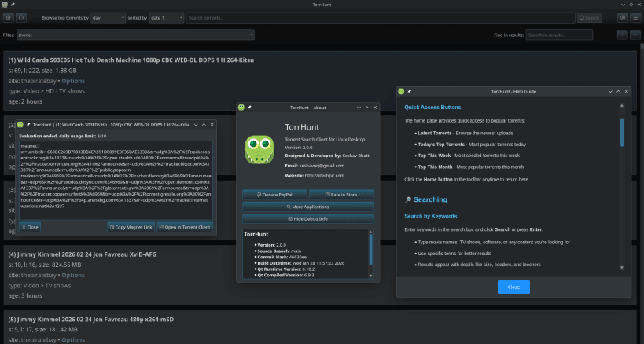Maximize the Help Guide with the up chevron
Viewport: 644px width, 344px height.
[x=618, y=91]
